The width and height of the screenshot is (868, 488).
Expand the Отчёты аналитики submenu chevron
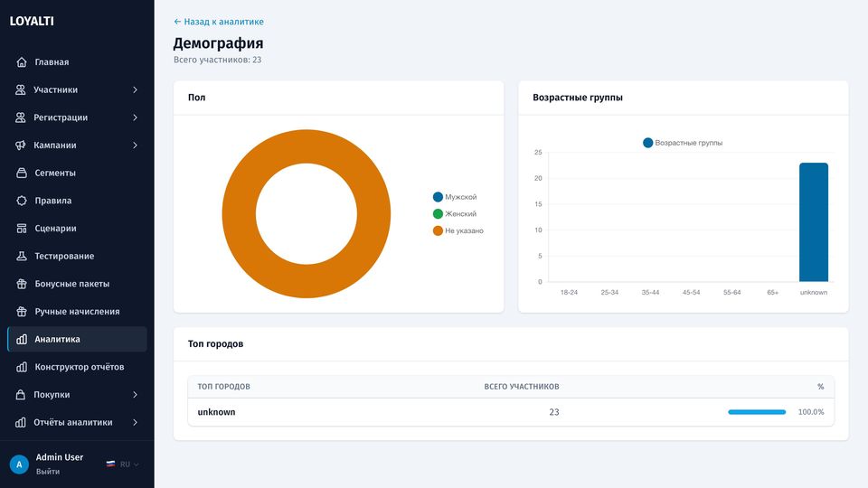coord(135,422)
